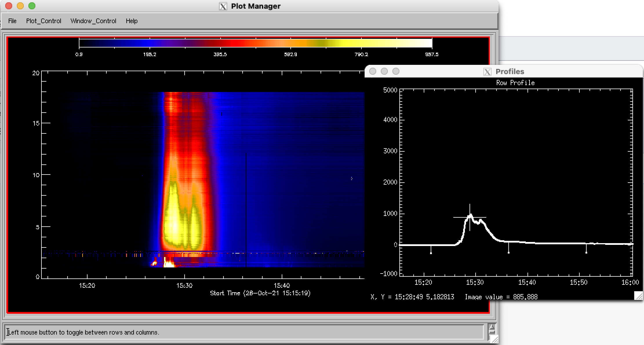This screenshot has width=644, height=345.
Task: Click the first gray button on Profiles window
Action: pos(373,71)
